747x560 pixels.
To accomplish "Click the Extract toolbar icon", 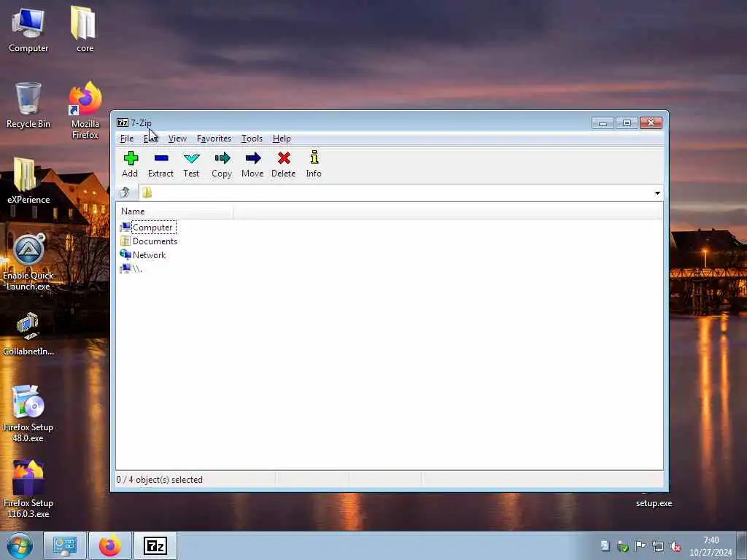I will (x=160, y=165).
